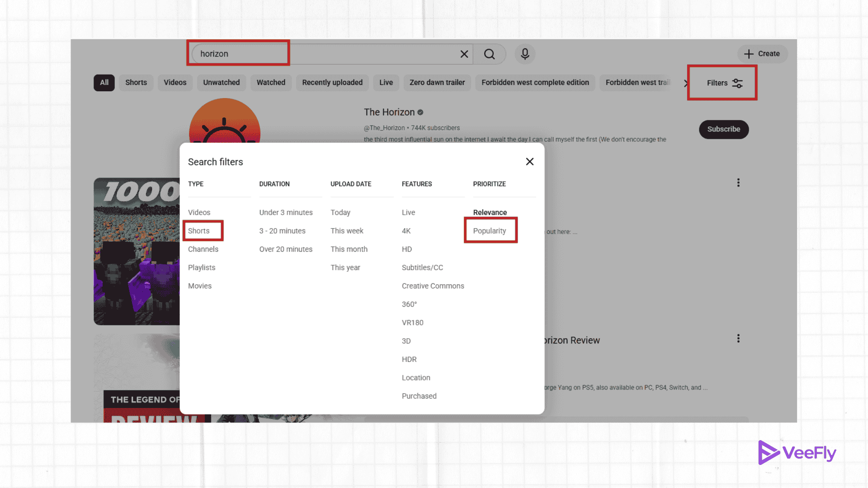
Task: Expand more filter chips with the right arrow
Action: 686,83
